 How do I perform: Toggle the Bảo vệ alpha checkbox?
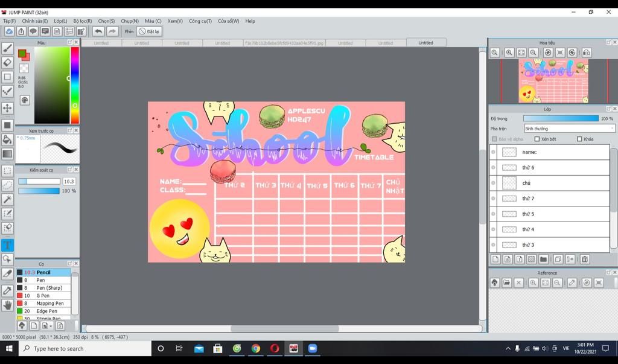pos(495,139)
